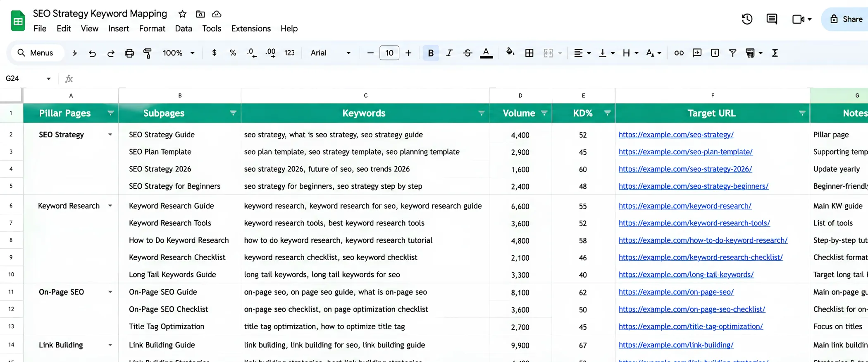Open the File menu

pyautogui.click(x=40, y=29)
